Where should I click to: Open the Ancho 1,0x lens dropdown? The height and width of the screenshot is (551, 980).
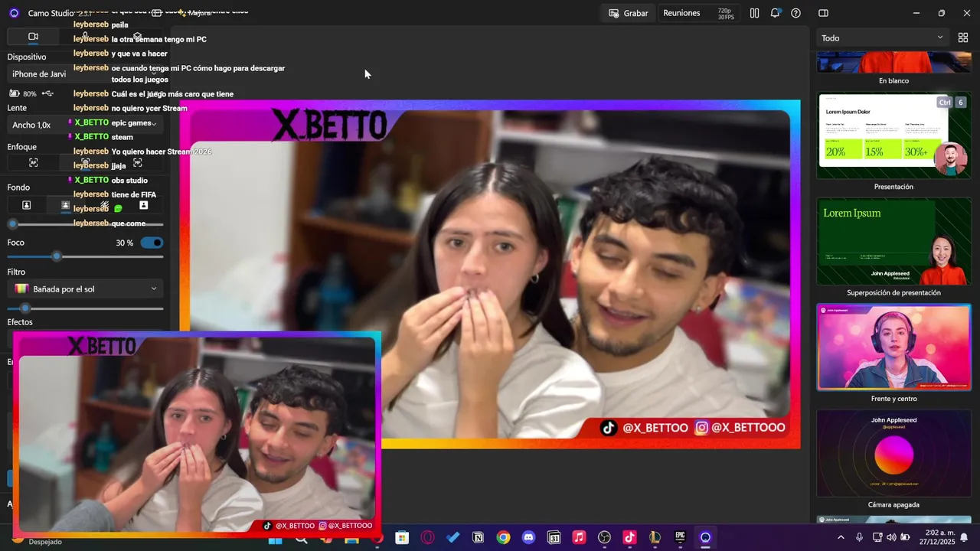[85, 125]
